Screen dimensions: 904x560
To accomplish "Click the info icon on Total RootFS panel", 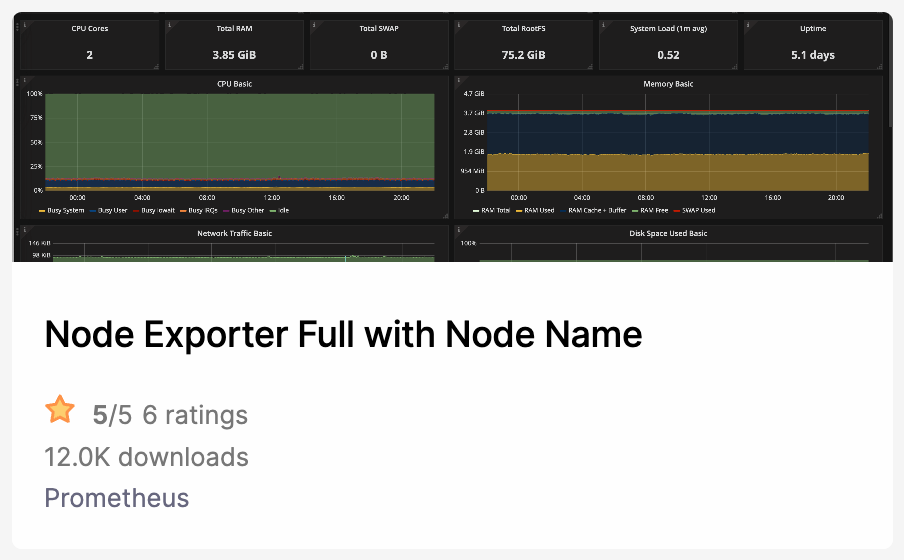I will tap(458, 24).
